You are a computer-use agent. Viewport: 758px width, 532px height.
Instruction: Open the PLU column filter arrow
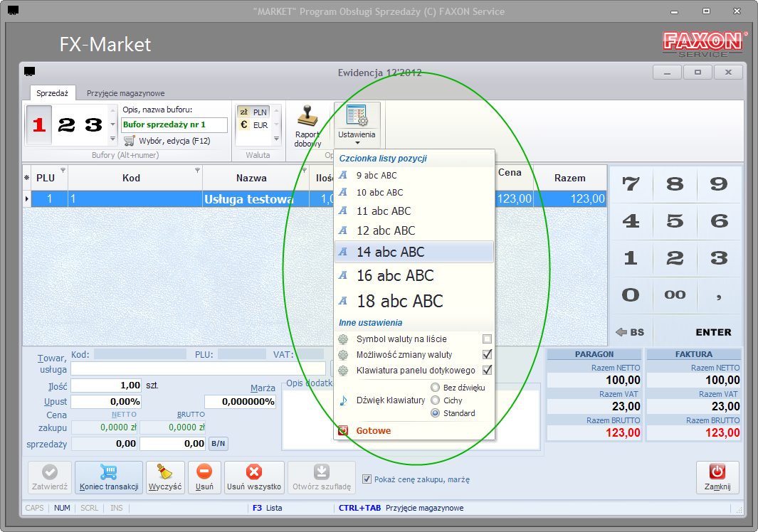point(63,171)
